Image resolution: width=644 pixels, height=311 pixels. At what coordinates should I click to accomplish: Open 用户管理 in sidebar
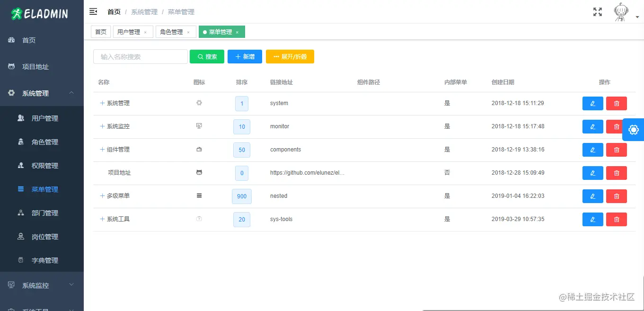tap(42, 118)
